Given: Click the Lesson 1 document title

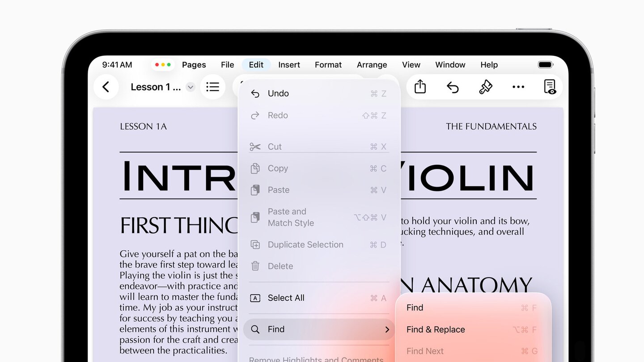Looking at the screenshot, I should coord(156,87).
